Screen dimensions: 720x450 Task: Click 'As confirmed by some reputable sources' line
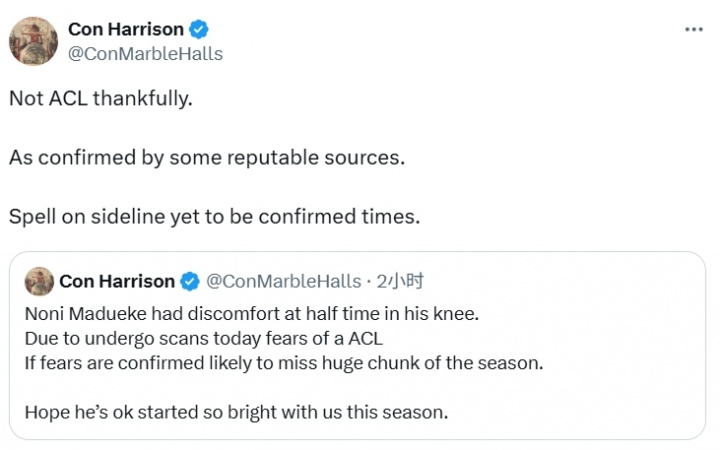[x=207, y=158]
